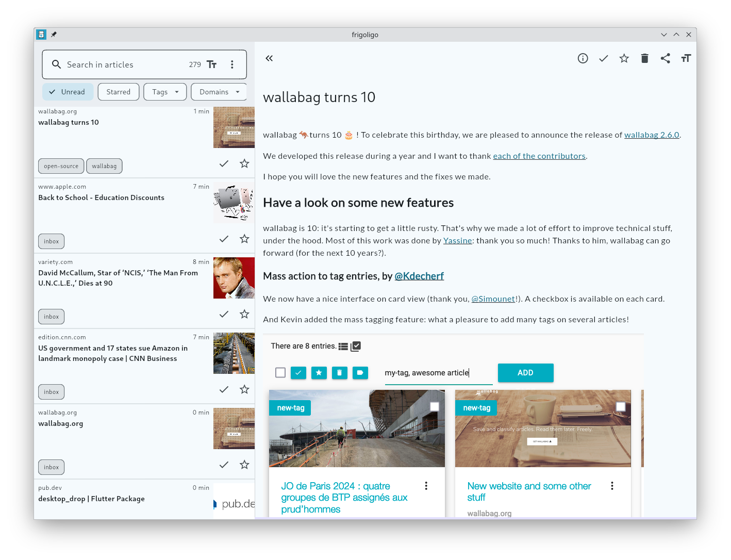Click the pin icon in title bar

point(54,35)
